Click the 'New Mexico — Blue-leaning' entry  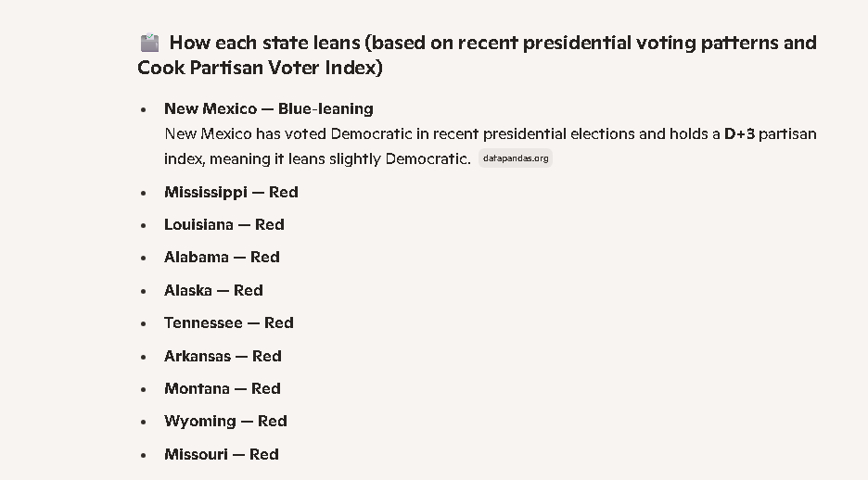[268, 108]
